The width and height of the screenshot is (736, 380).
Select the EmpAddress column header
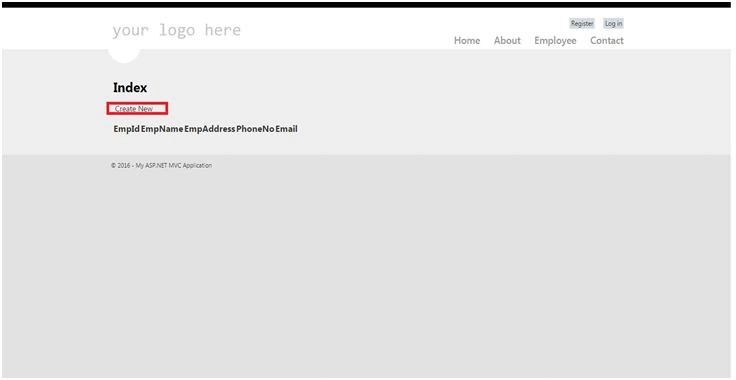pos(209,129)
